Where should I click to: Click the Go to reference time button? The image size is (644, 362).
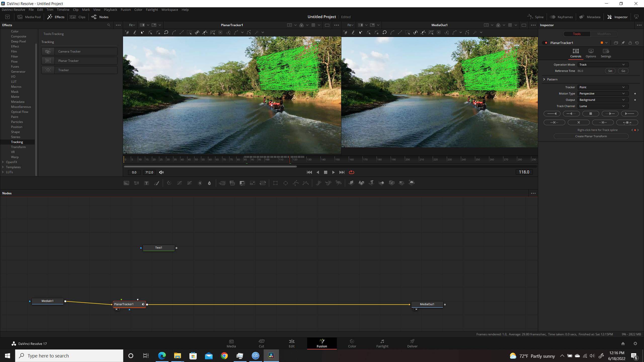click(x=623, y=71)
